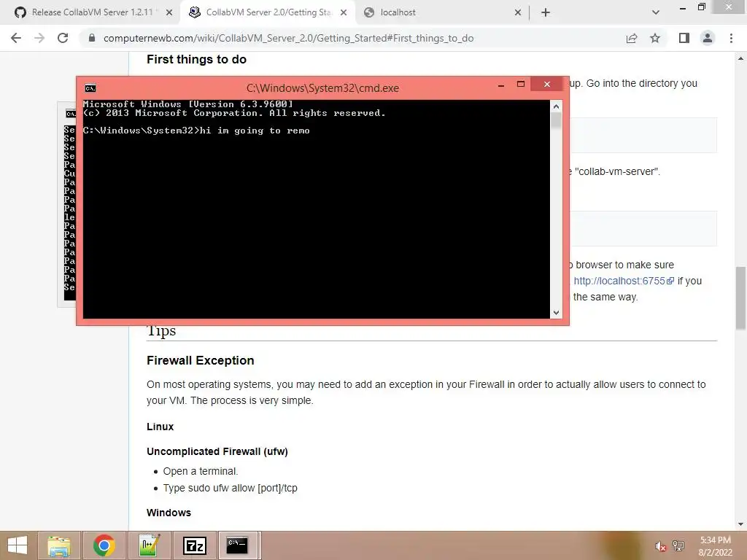This screenshot has height=560, width=747.
Task: Open the Chrome side panel
Action: pyautogui.click(x=684, y=38)
